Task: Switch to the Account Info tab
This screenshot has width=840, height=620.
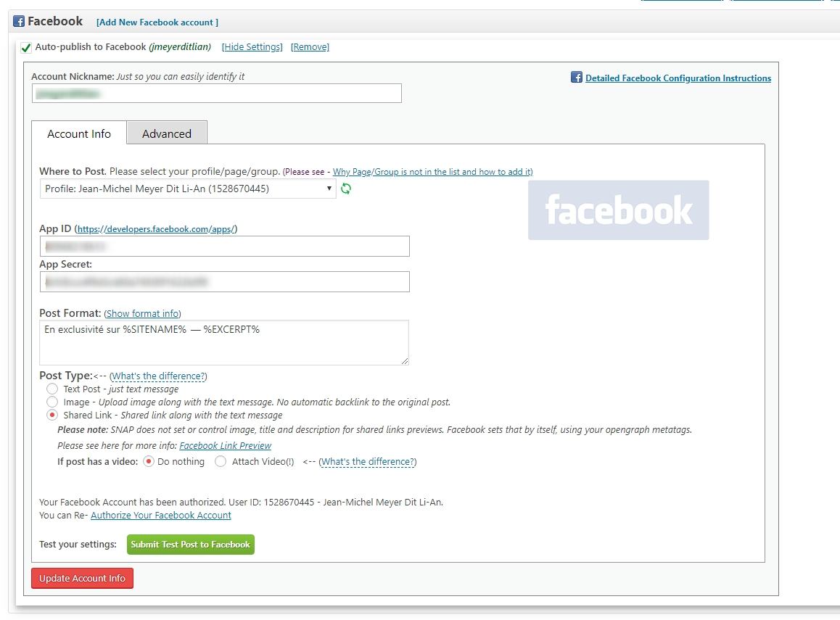Action: 79,133
